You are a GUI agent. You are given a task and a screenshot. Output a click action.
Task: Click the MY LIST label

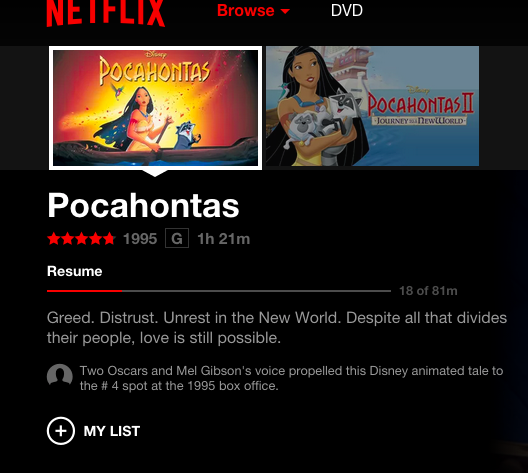click(112, 431)
